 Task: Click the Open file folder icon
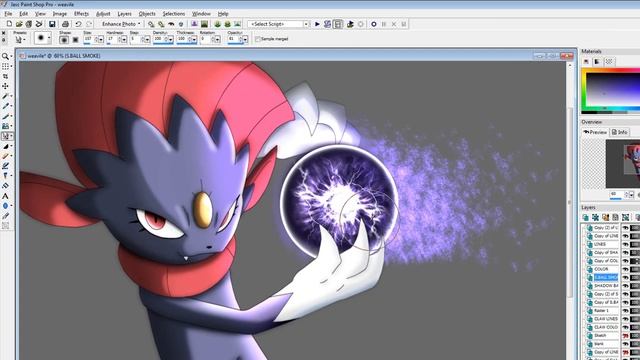click(19, 24)
